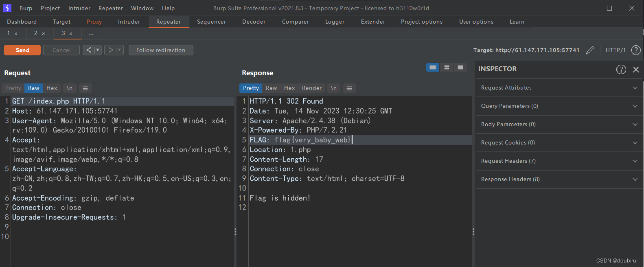Screen dimensions: 644x267
Task: Expand Request Cookies (0) section
Action: click(559, 143)
